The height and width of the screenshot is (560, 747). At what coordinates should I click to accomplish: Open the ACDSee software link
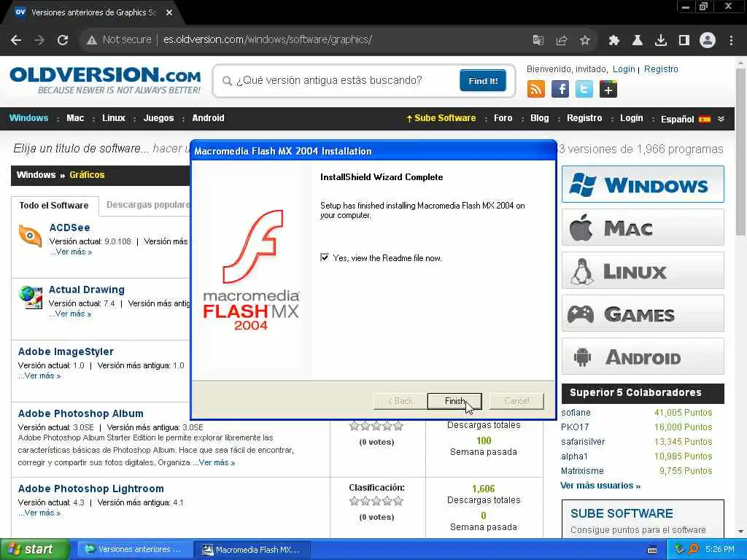pyautogui.click(x=69, y=227)
